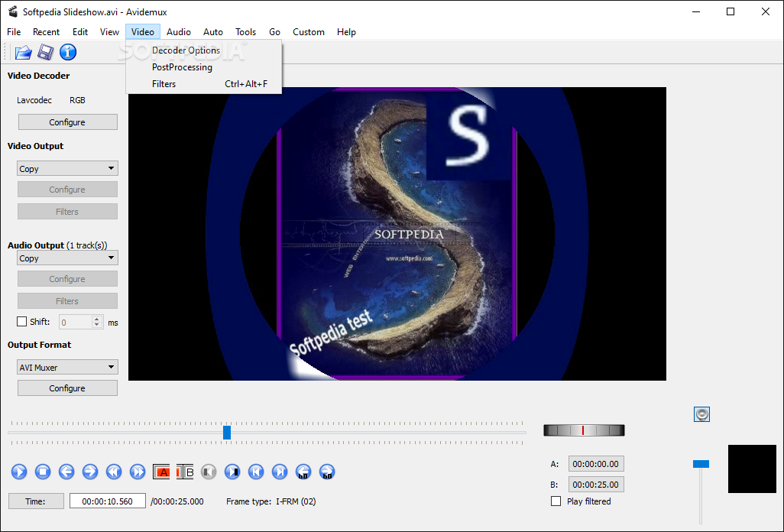Open the video Information icon
This screenshot has height=532, width=784.
tap(68, 52)
